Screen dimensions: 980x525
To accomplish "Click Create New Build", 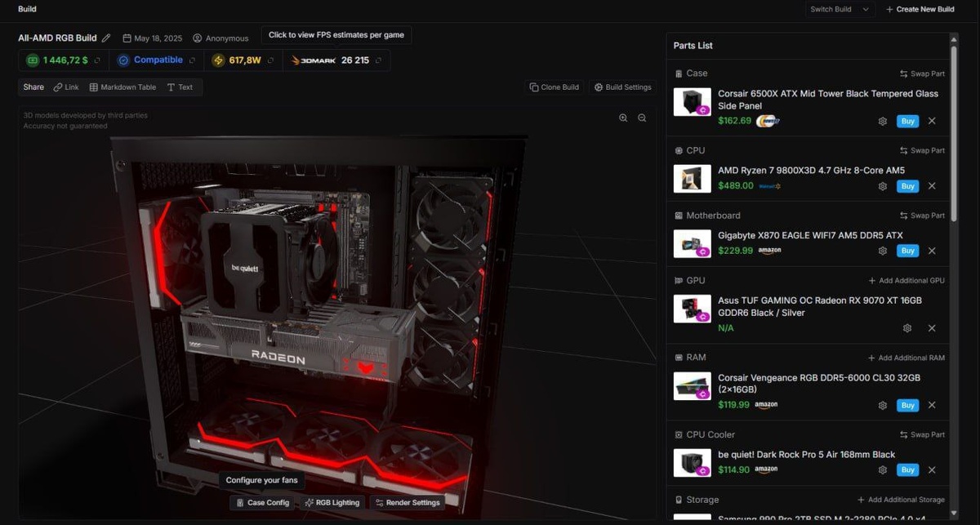I will [920, 9].
